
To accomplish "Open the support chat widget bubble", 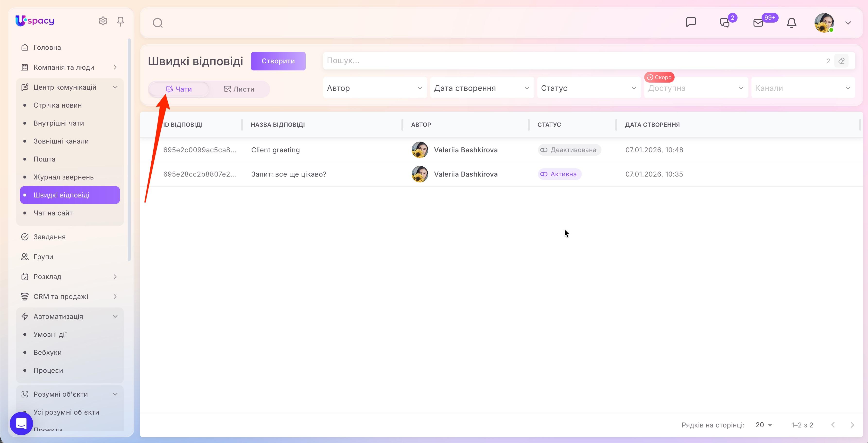I will (x=21, y=424).
